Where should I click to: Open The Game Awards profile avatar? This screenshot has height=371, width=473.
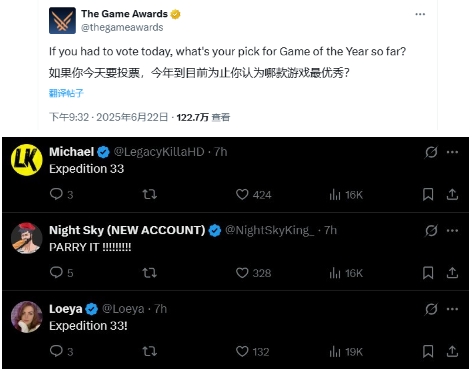pos(62,20)
